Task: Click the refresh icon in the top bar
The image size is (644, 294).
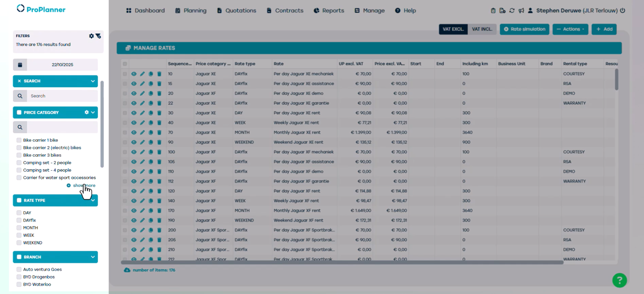Action: tap(512, 11)
